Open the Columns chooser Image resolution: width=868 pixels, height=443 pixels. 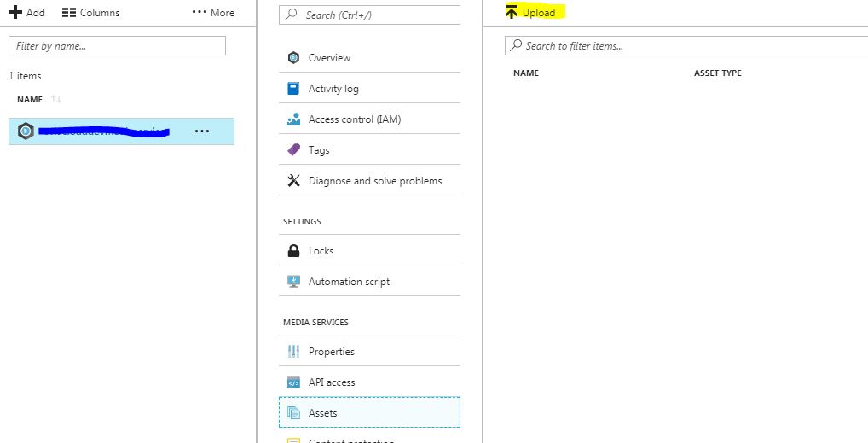click(x=90, y=13)
